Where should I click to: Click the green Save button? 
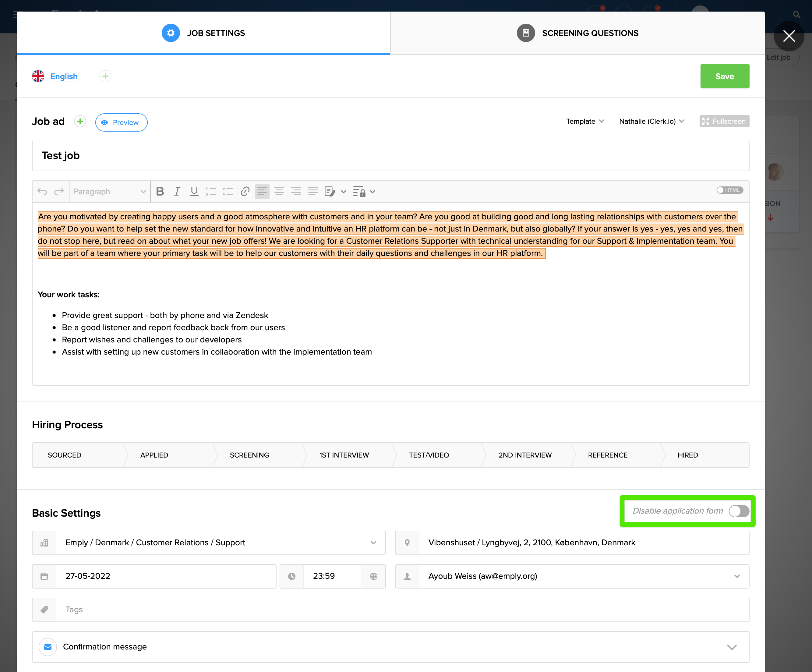pyautogui.click(x=724, y=76)
